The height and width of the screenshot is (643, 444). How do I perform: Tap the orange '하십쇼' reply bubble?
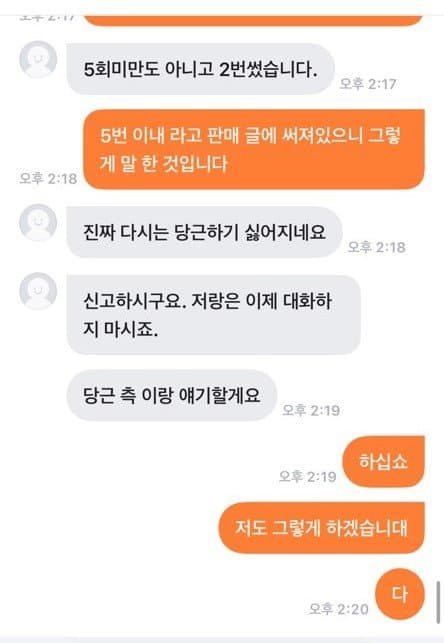(383, 461)
